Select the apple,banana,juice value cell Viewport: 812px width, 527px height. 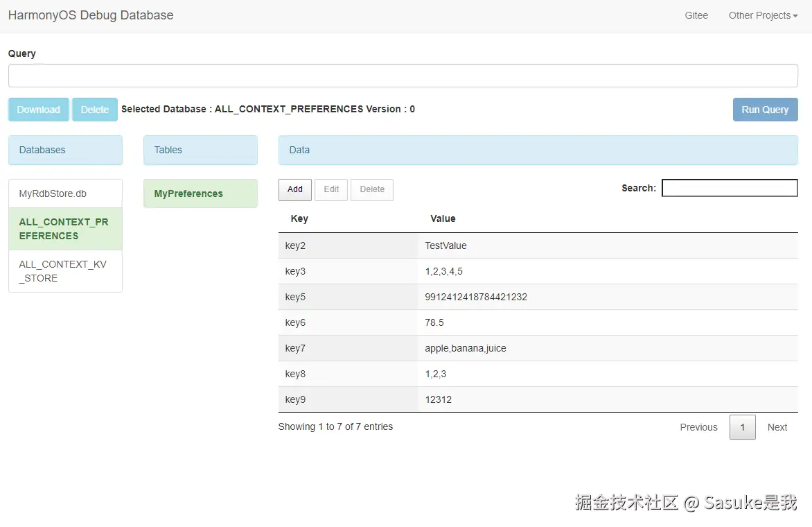click(x=608, y=348)
